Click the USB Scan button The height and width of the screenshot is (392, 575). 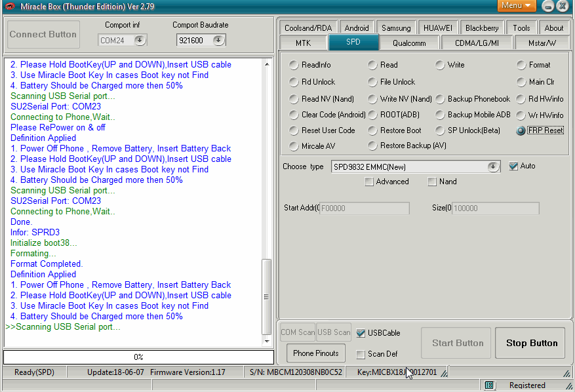pos(334,332)
